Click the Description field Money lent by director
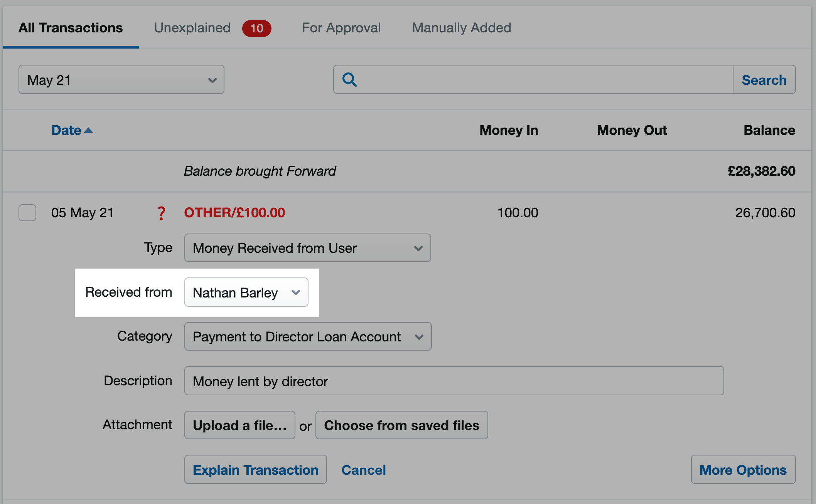Viewport: 816px width, 504px height. coord(454,381)
